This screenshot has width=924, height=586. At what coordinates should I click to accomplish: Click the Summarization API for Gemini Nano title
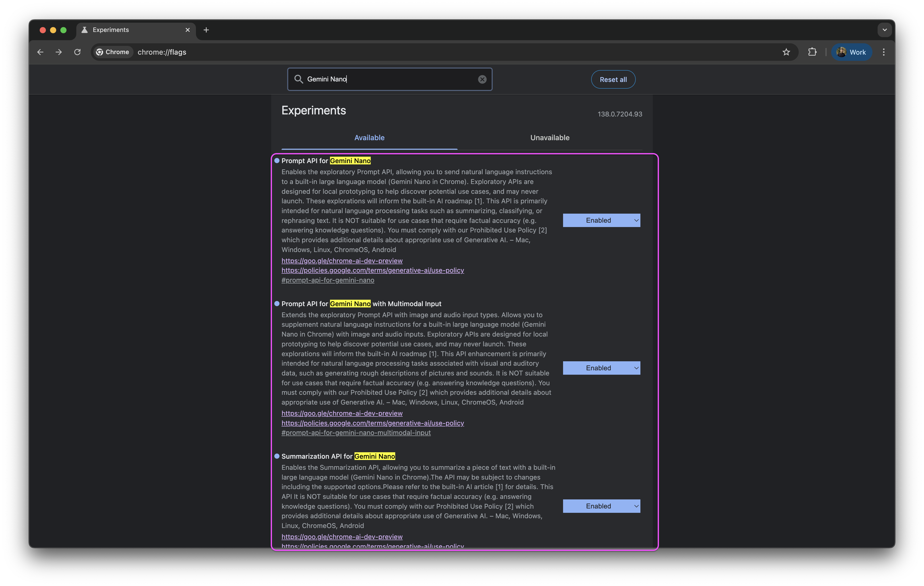pyautogui.click(x=339, y=456)
